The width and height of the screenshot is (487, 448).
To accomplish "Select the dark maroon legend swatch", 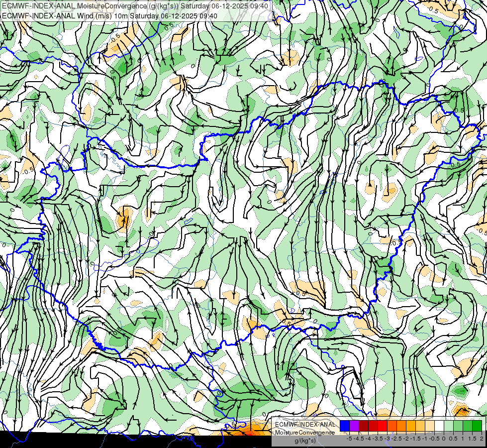I will (x=364, y=426).
